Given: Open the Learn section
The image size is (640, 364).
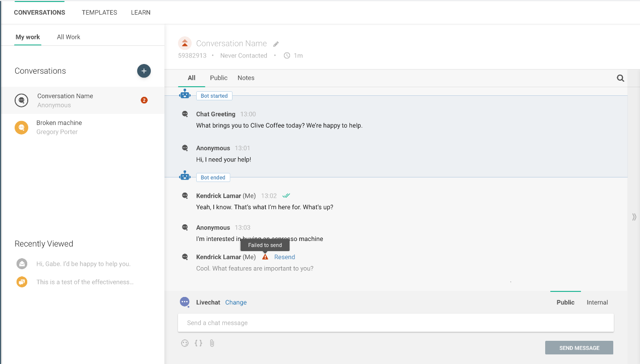Looking at the screenshot, I should click(141, 13).
